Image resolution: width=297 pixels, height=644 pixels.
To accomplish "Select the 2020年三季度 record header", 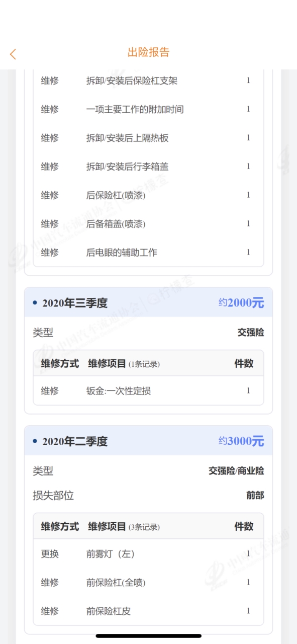I will point(148,302).
